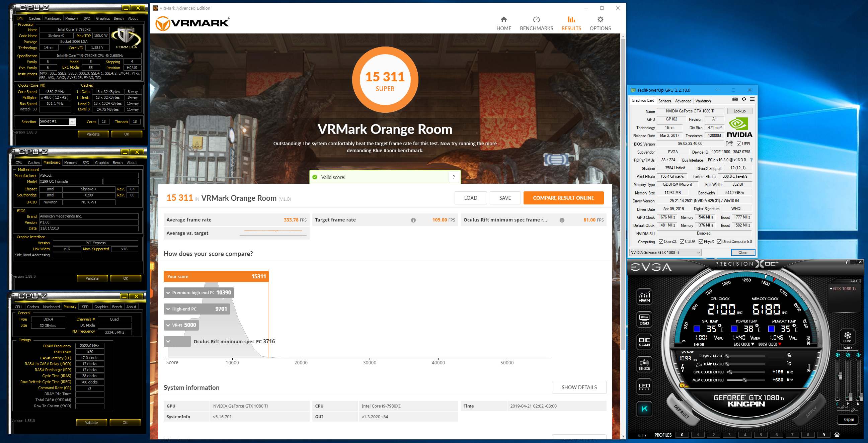This screenshot has height=443, width=868.
Task: Switch to Caches tab in top CPU-Z window
Action: [x=35, y=18]
